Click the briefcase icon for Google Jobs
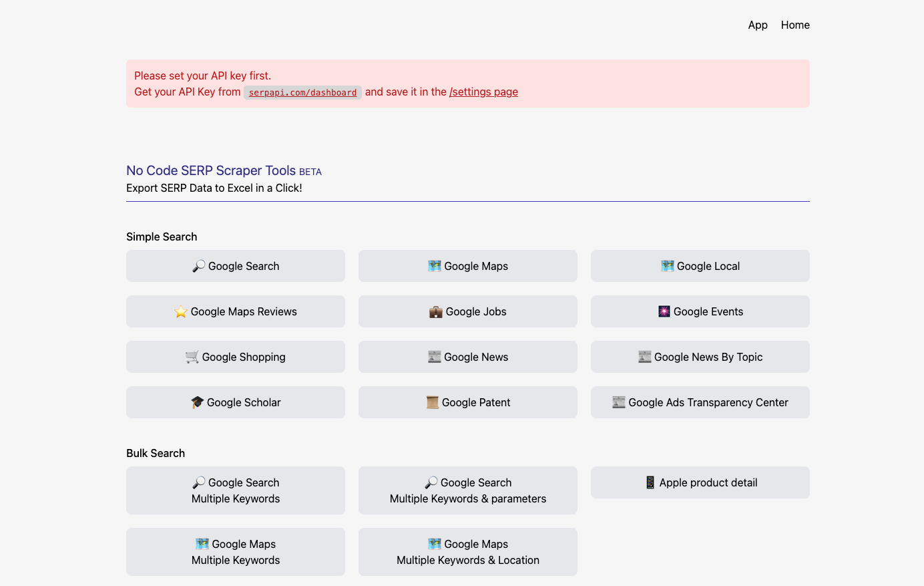Viewport: 924px width, 586px height. (436, 311)
